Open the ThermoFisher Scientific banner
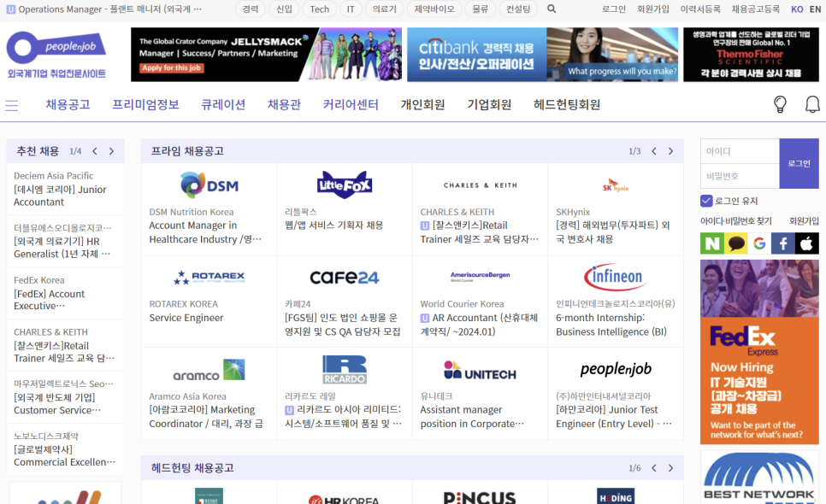 click(751, 54)
